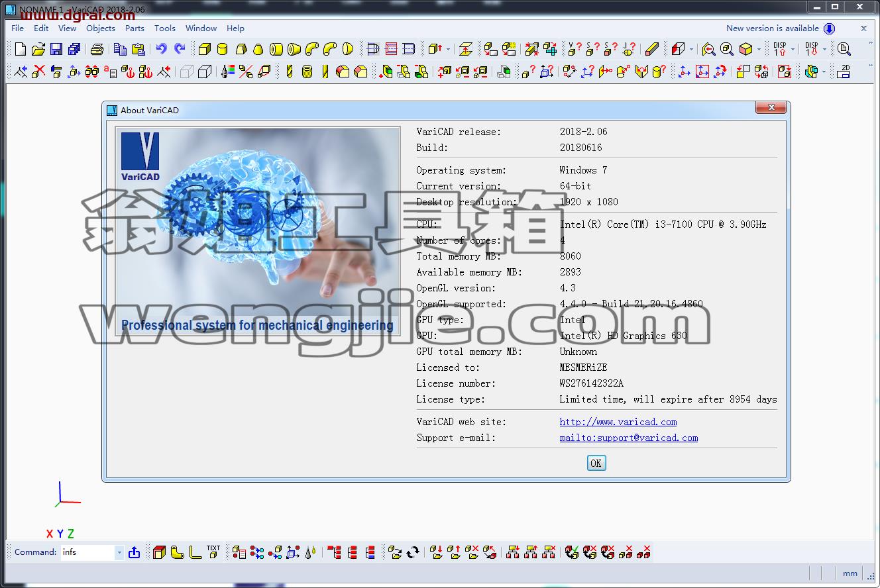Viewport: 880px width, 588px height.
Task: Open the Parts menu
Action: (x=135, y=28)
